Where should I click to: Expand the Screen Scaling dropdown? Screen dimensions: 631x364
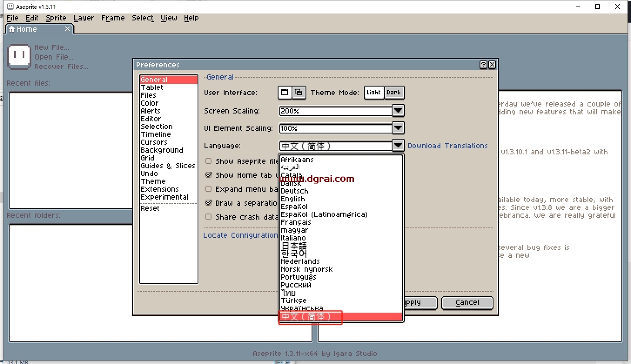click(398, 111)
